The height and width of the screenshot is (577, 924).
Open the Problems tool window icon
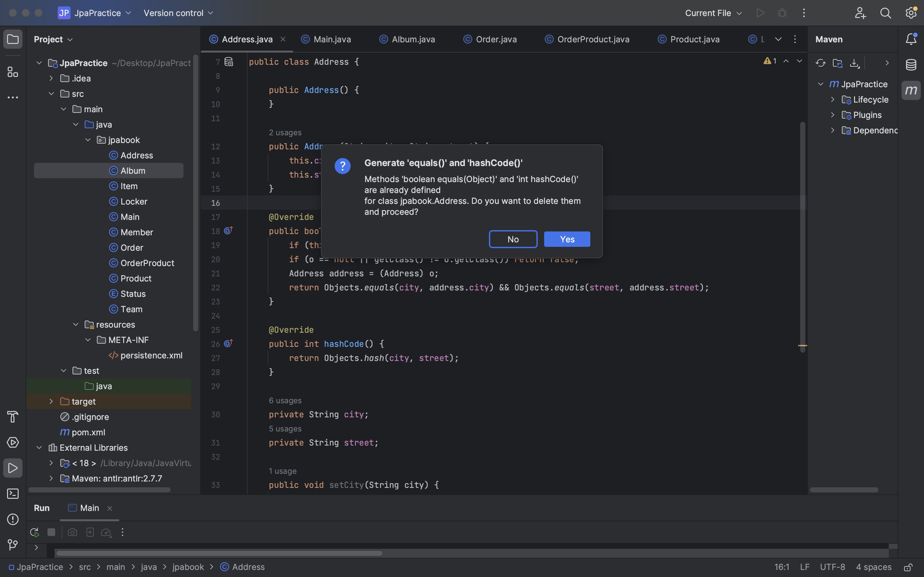coord(13,519)
